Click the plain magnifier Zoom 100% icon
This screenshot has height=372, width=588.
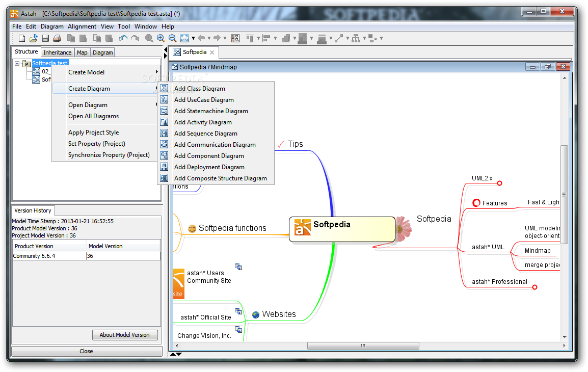(x=149, y=38)
